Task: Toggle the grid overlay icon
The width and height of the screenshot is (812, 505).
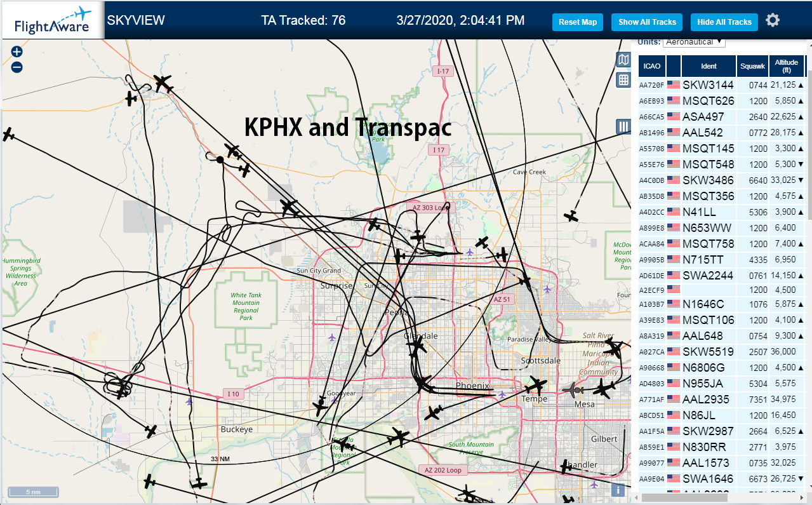Action: (623, 80)
